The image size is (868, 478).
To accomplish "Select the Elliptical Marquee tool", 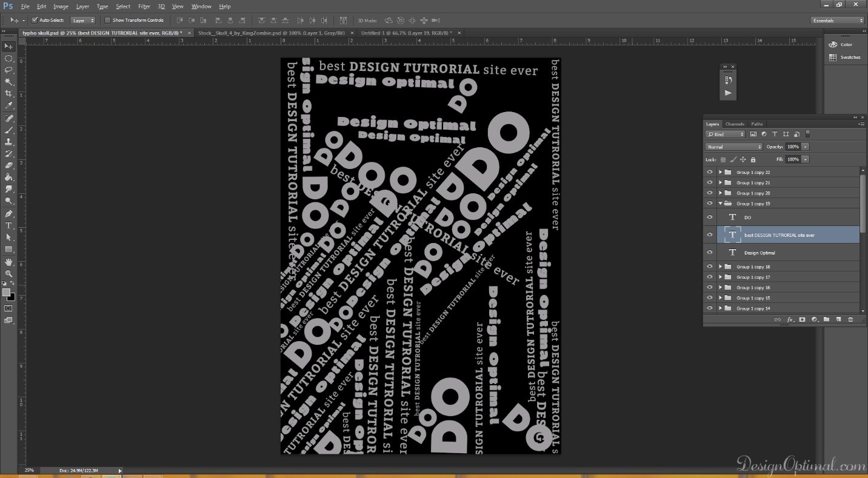I will pos(8,58).
